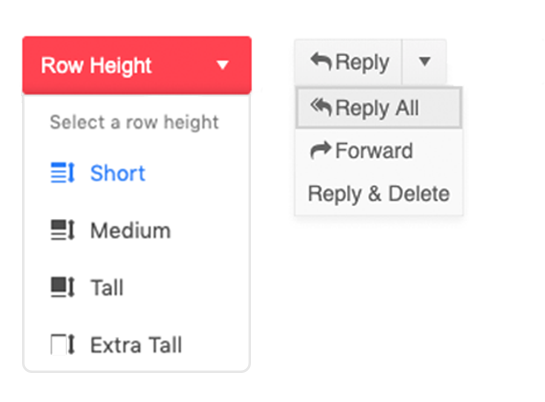This screenshot has height=402, width=545.
Task: Click the Reply All double-arrow icon
Action: [x=321, y=107]
